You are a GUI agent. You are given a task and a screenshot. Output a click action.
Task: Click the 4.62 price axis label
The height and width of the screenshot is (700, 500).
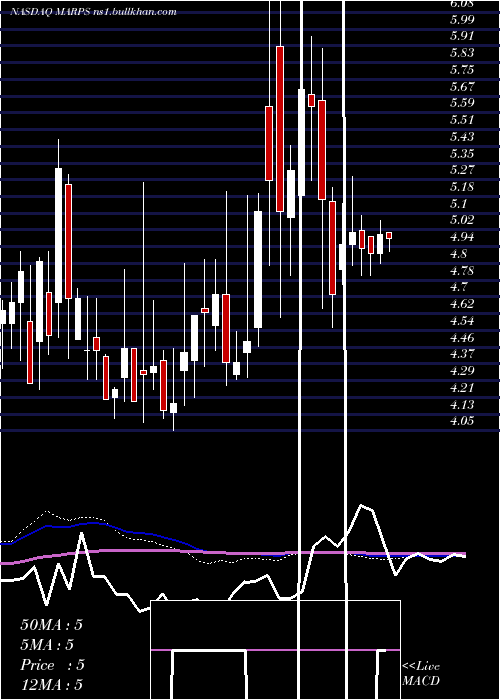tap(462, 304)
